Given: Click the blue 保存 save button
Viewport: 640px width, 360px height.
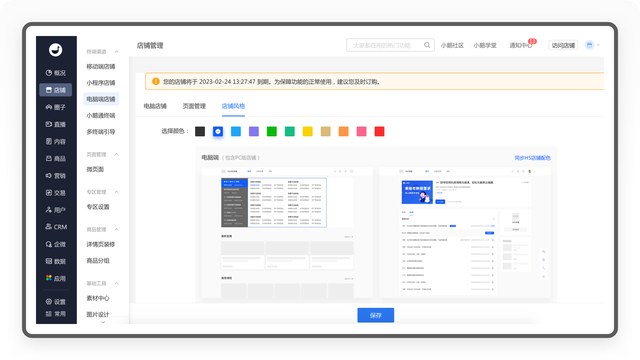Looking at the screenshot, I should coord(376,315).
